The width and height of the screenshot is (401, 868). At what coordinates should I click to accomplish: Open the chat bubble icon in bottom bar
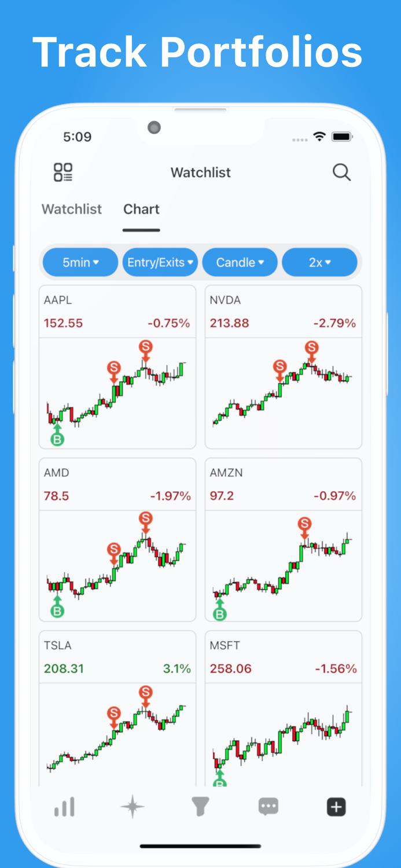tap(268, 806)
